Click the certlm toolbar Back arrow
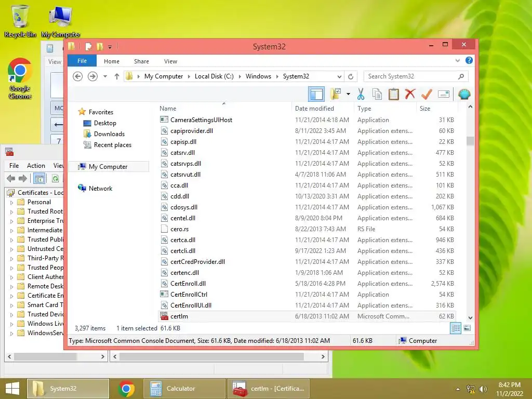Image resolution: width=532 pixels, height=399 pixels. 11,178
